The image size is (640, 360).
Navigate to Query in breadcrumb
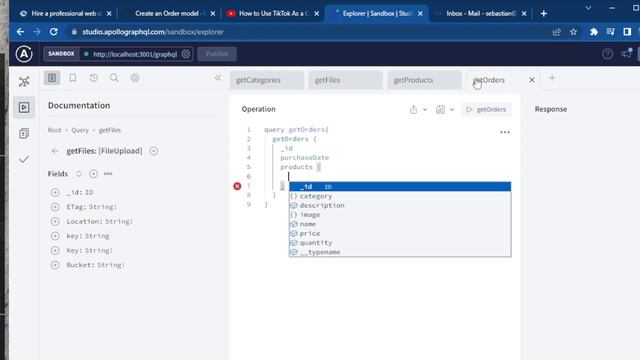click(80, 130)
